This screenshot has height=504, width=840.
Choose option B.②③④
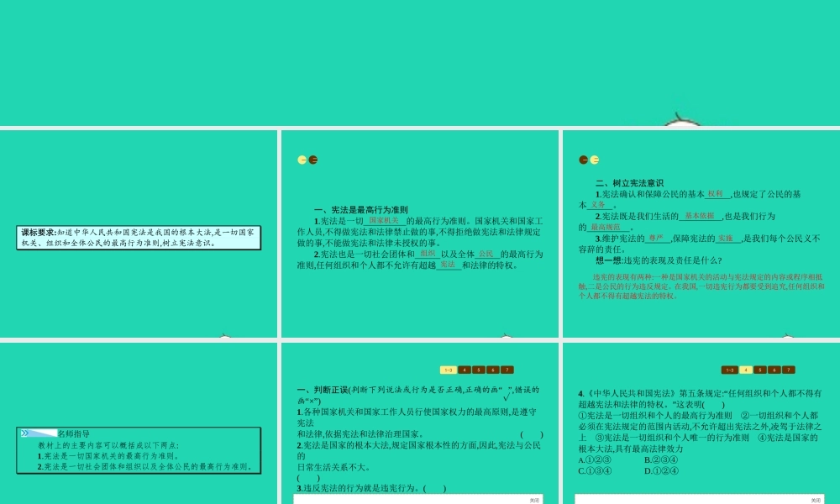[661, 460]
